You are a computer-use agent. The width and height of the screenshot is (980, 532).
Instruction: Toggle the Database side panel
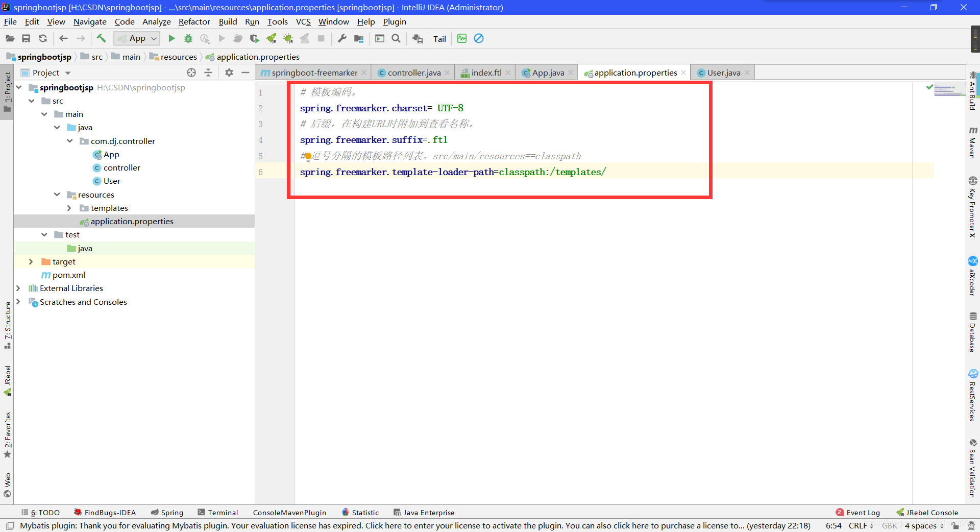pos(973,332)
